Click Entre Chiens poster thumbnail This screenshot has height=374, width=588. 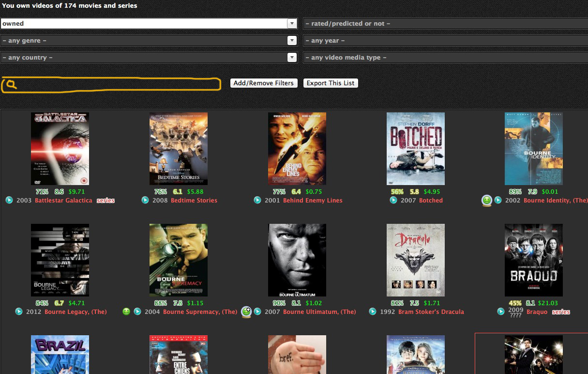[179, 355]
